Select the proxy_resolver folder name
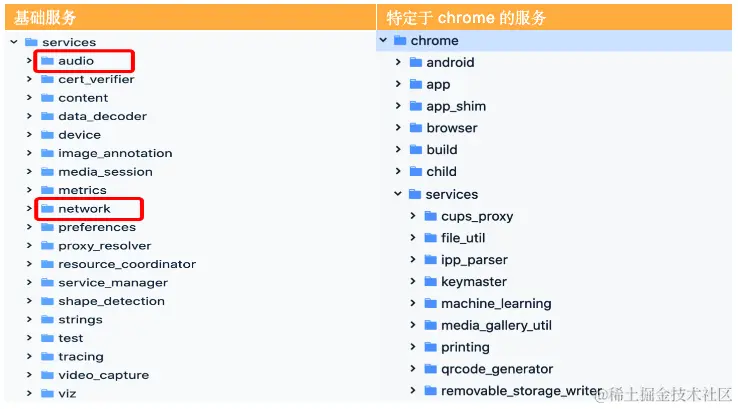The width and height of the screenshot is (738, 409). tap(105, 246)
